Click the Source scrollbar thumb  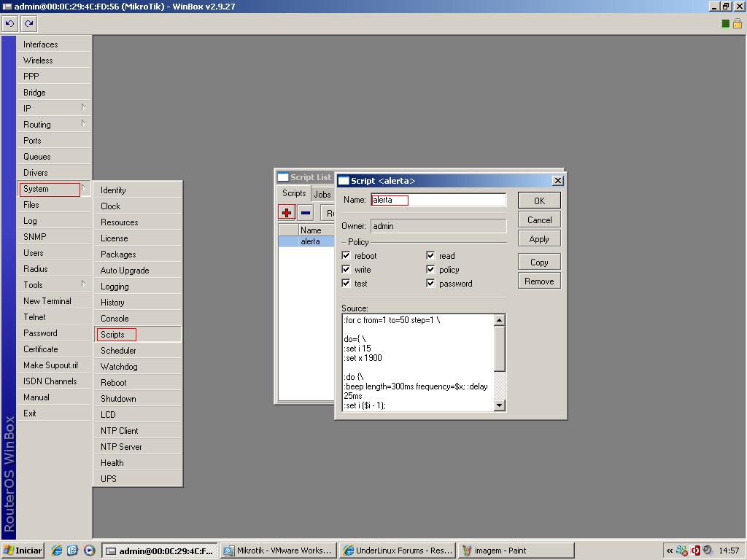(x=499, y=348)
